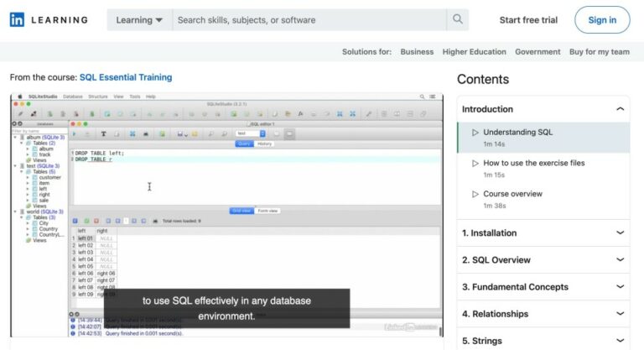Open the Government solutions link
644x350 pixels.
pos(538,52)
